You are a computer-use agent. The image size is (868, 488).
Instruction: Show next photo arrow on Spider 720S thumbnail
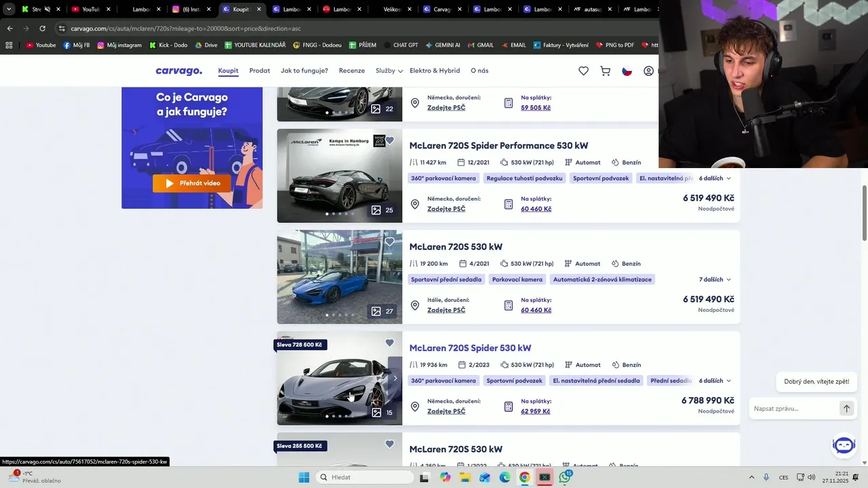[395, 378]
